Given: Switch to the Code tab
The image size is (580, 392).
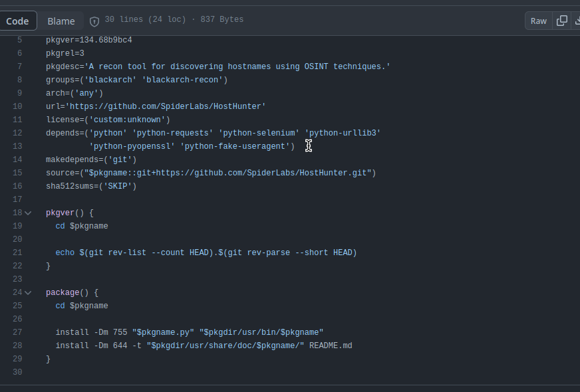Looking at the screenshot, I should (x=18, y=21).
